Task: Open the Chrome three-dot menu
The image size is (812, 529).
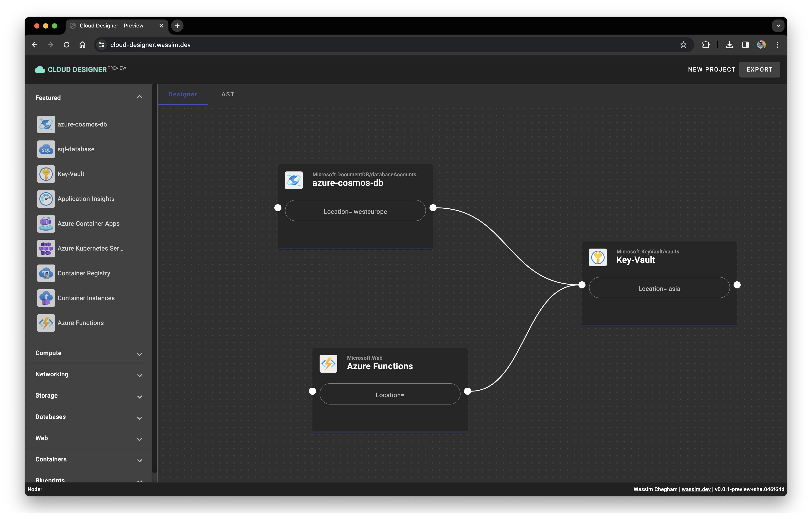Action: pos(777,45)
